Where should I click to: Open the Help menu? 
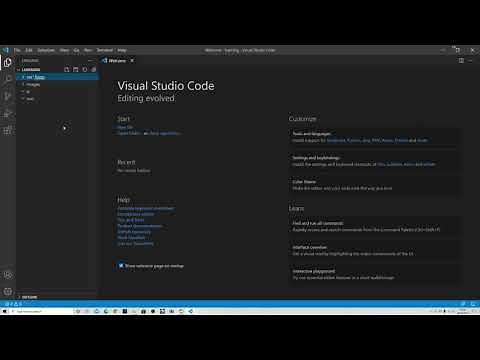pos(122,50)
